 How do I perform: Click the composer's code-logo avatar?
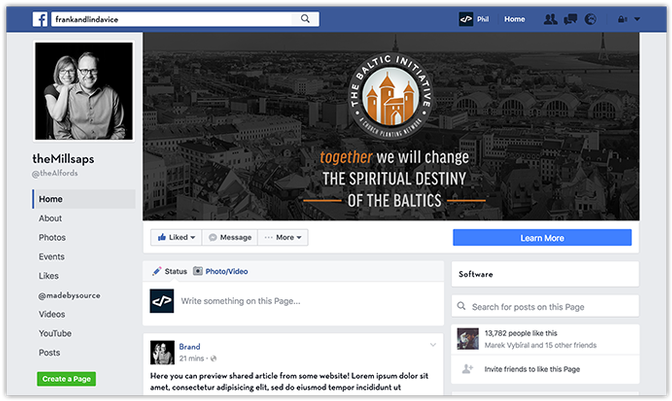tap(162, 301)
